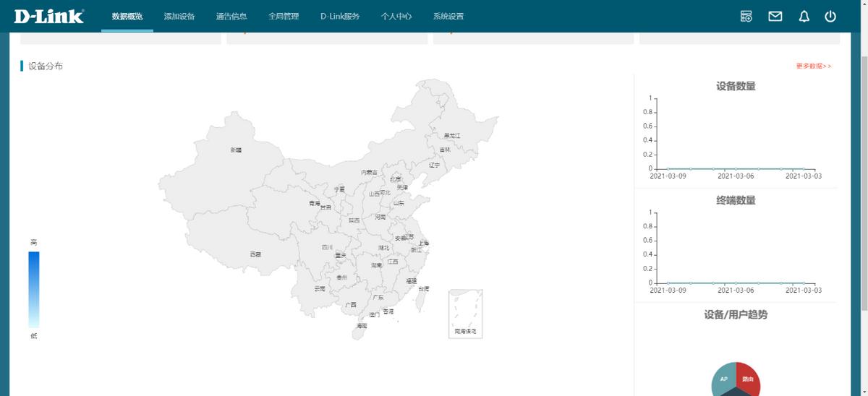This screenshot has height=396, width=868.
Task: Click 河南 on the map
Action: [x=380, y=216]
